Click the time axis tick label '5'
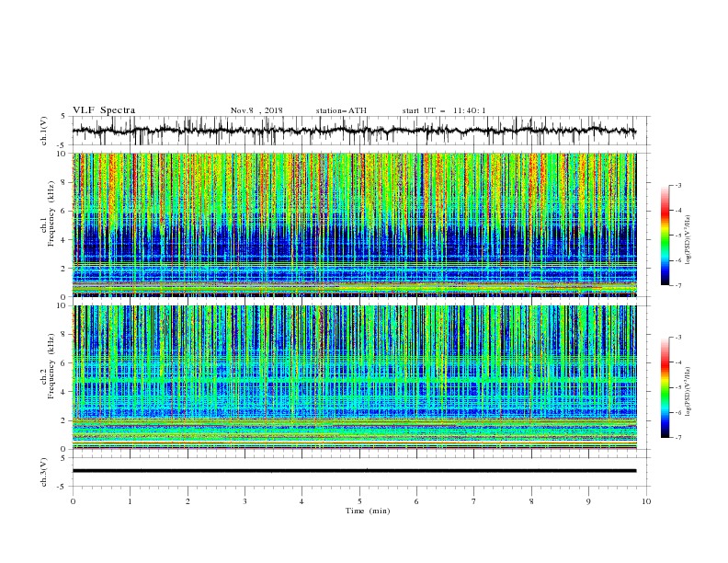This screenshot has width=728, height=563. pyautogui.click(x=359, y=501)
